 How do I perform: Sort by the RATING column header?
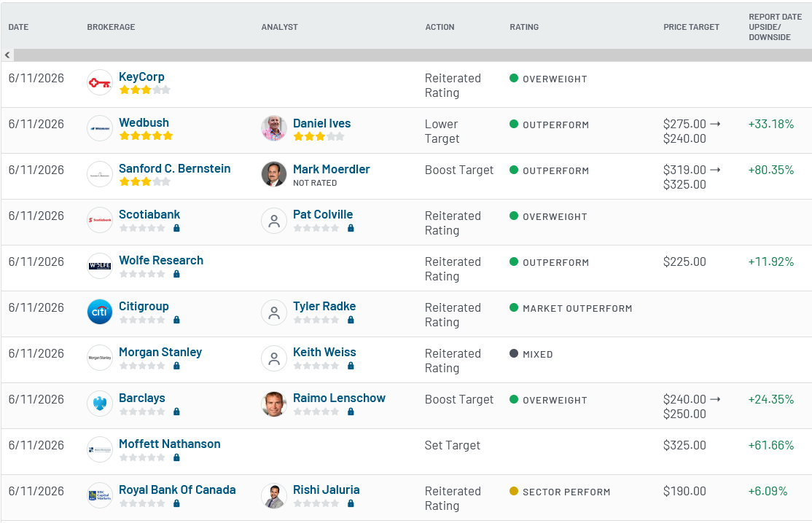[524, 27]
